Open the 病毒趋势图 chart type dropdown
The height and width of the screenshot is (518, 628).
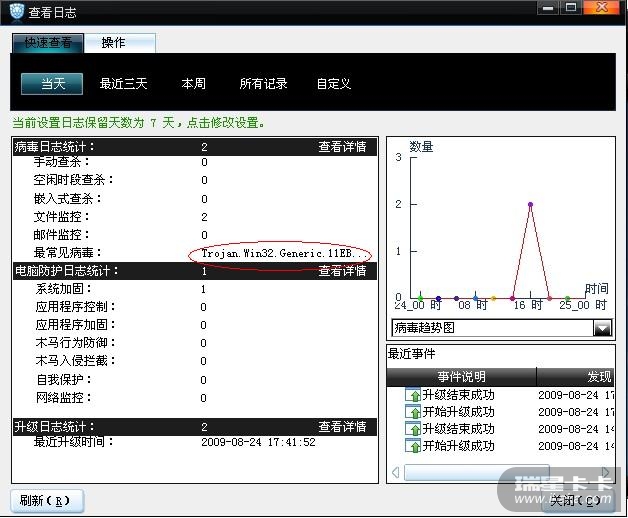coord(501,328)
